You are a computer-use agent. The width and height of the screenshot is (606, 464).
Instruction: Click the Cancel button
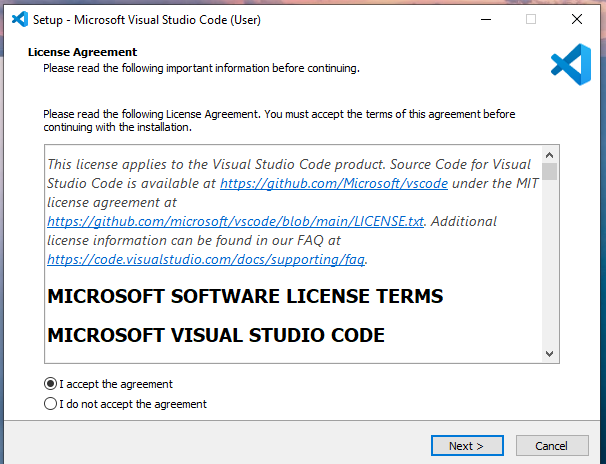tap(552, 445)
